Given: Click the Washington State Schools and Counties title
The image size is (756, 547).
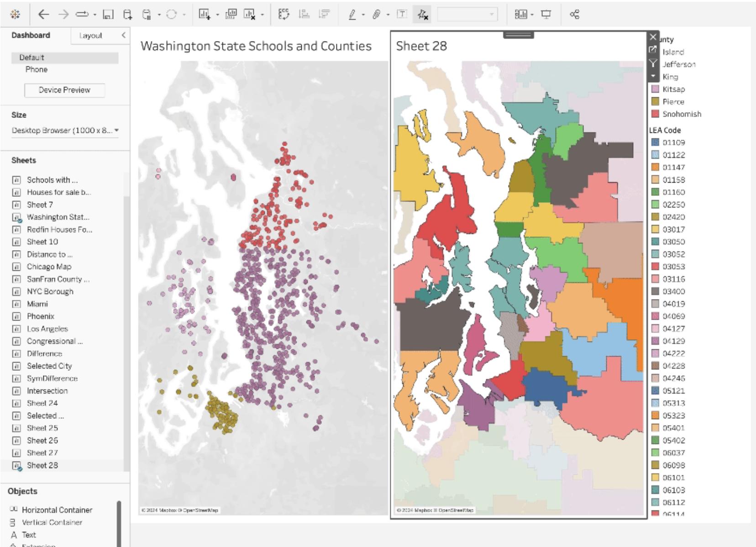Looking at the screenshot, I should click(x=256, y=46).
